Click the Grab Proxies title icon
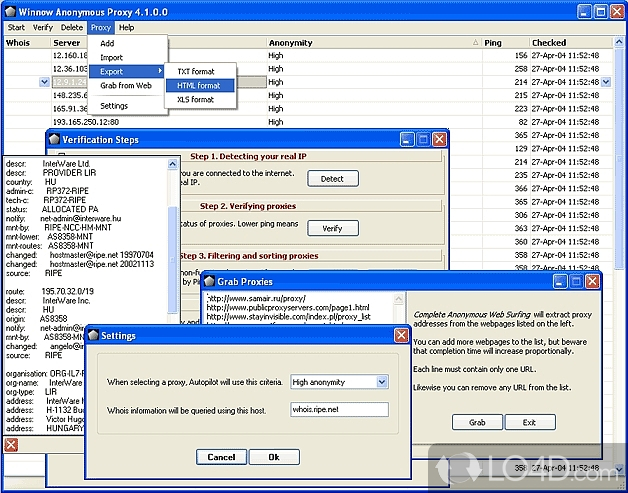This screenshot has width=628, height=493. point(209,281)
